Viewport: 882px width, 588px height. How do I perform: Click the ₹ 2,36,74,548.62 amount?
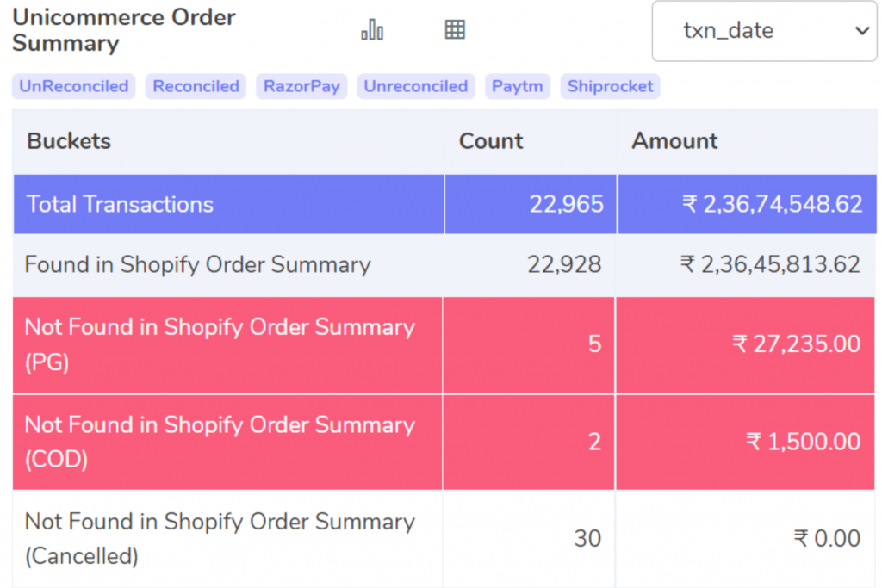772,204
